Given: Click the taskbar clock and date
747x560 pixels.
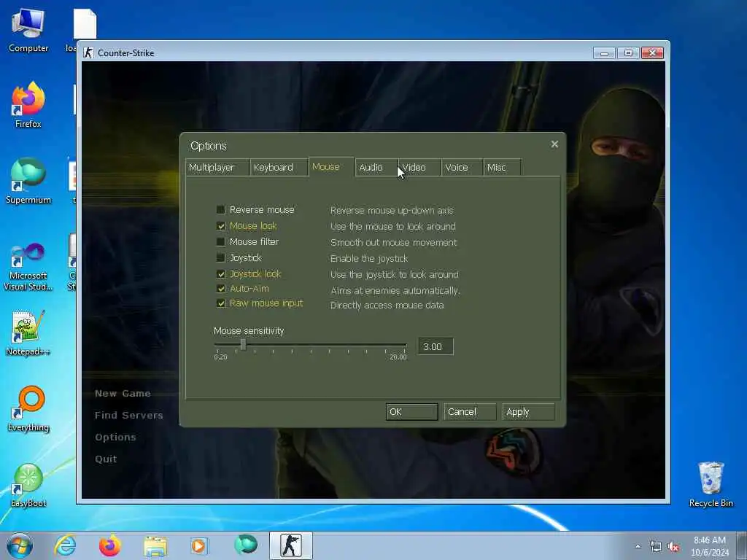Looking at the screenshot, I should coord(710,546).
